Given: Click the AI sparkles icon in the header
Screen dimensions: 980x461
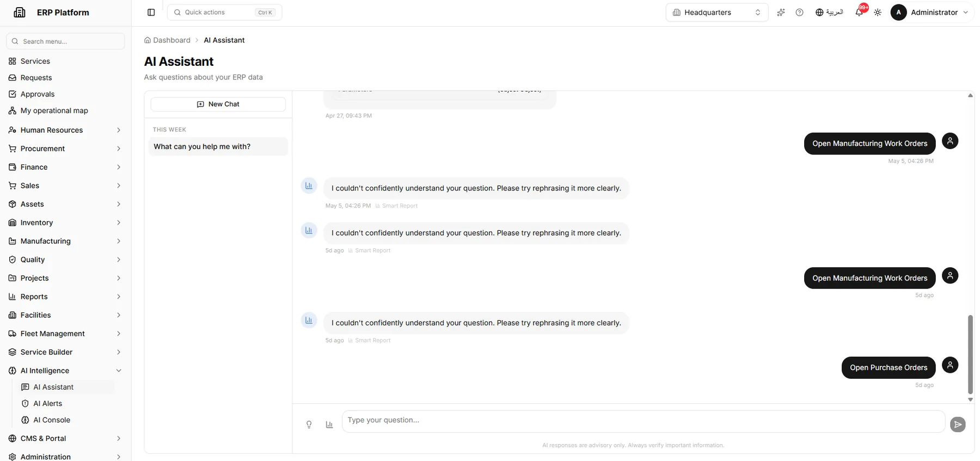Looking at the screenshot, I should pyautogui.click(x=781, y=13).
